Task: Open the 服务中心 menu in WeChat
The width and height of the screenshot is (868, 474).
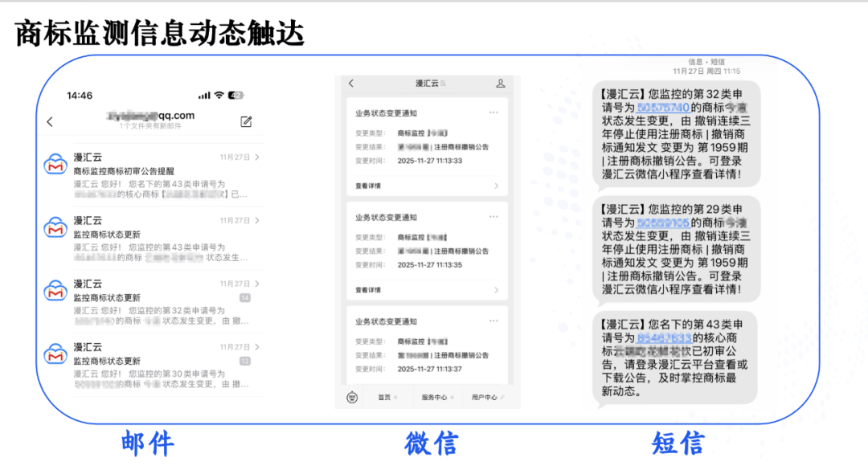Action: [x=437, y=397]
